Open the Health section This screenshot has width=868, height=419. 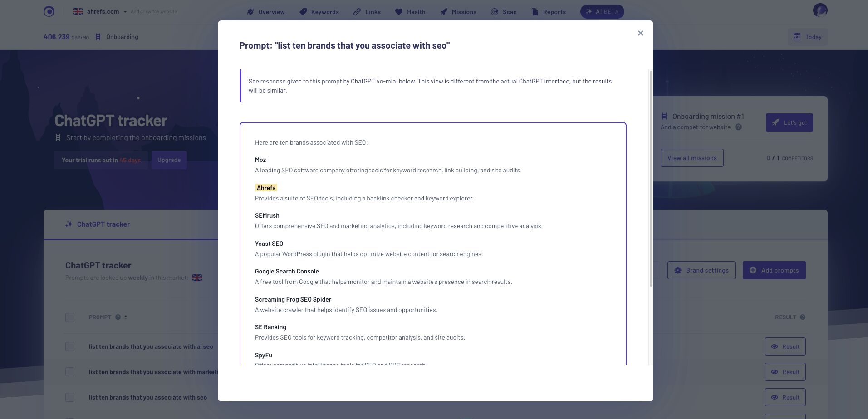coord(410,12)
